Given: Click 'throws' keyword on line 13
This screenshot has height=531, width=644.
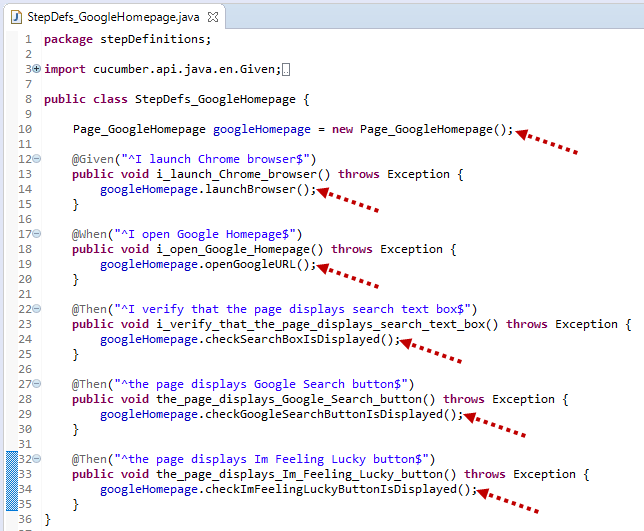Looking at the screenshot, I should pyautogui.click(x=359, y=174).
